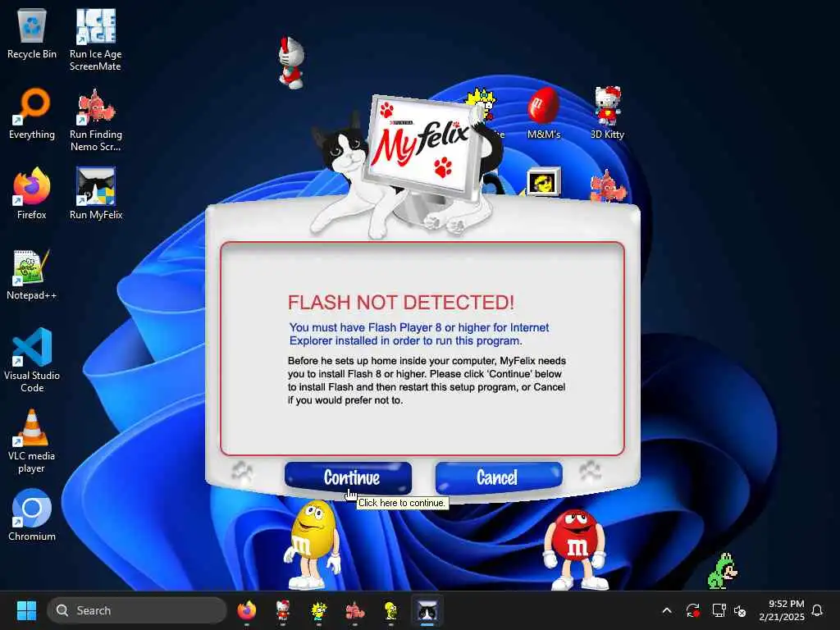The height and width of the screenshot is (630, 840).
Task: Open Firefox from the taskbar
Action: 246,610
